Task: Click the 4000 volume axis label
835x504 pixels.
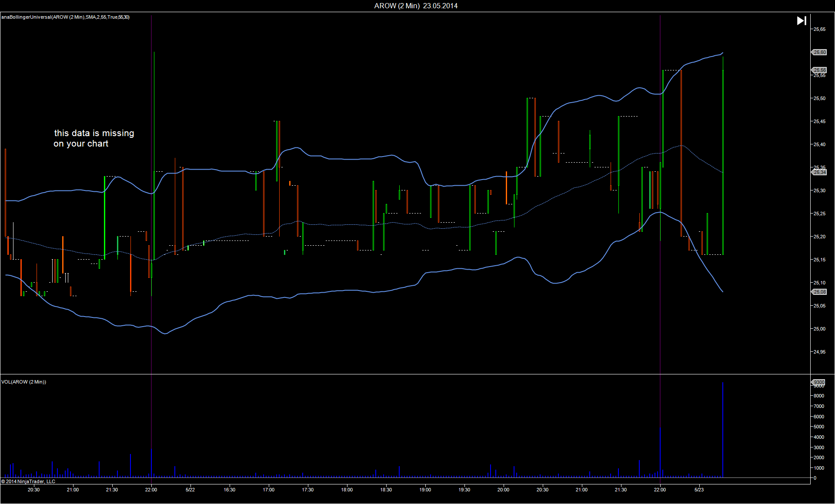Action: pyautogui.click(x=818, y=437)
